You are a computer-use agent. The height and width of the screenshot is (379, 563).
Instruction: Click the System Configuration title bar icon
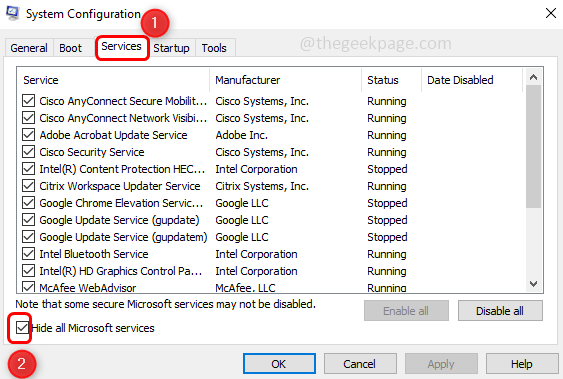coord(13,13)
